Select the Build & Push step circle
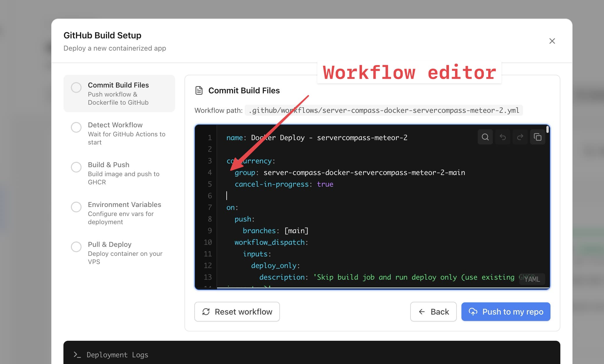This screenshot has height=364, width=604. coord(76,167)
